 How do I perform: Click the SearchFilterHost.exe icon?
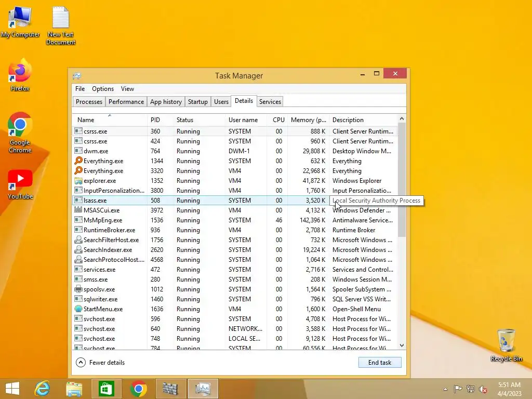click(78, 240)
